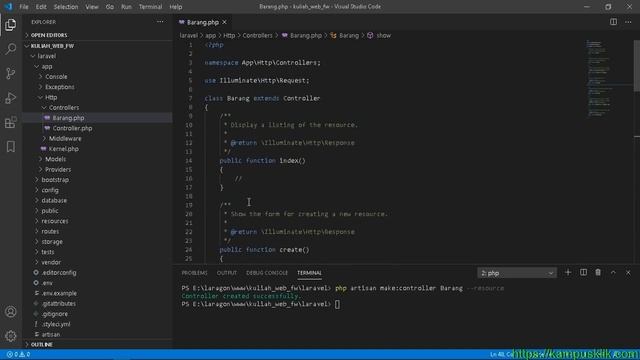This screenshot has height=360, width=640.
Task: Click into the terminal prompt input
Action: point(338,304)
